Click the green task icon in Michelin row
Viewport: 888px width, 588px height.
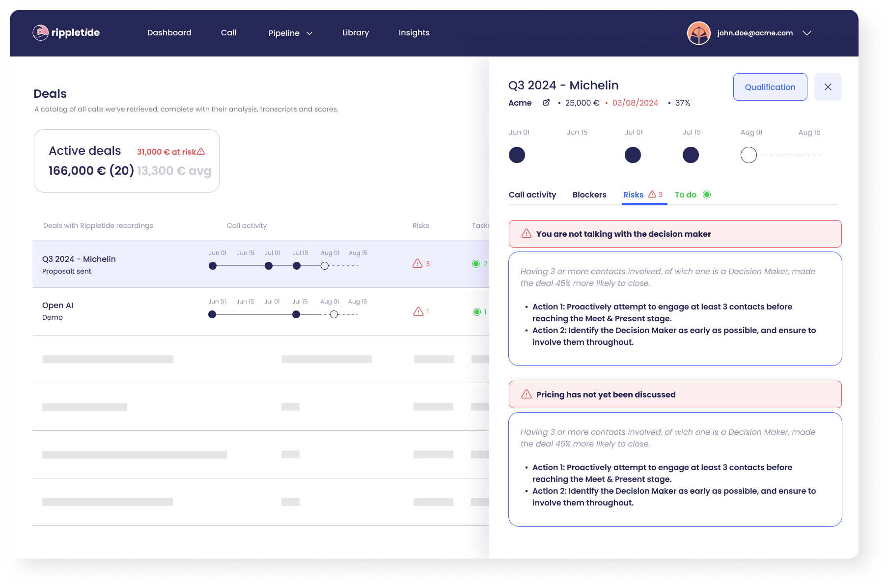point(476,264)
